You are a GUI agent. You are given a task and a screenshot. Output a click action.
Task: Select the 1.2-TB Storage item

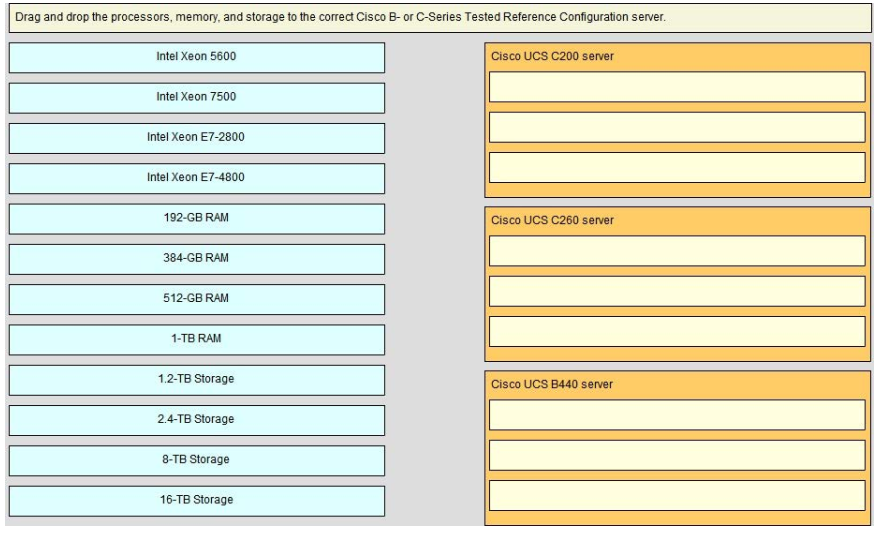tap(197, 380)
